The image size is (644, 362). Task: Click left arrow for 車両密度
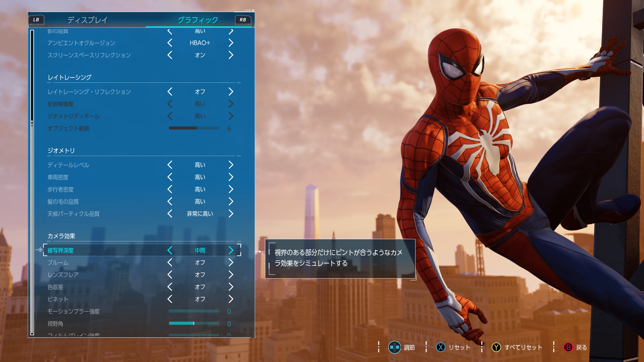[170, 177]
